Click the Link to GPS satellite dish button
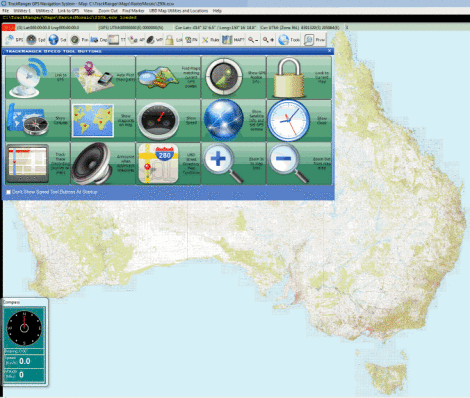Viewport: 470px width, 398px height. pyautogui.click(x=38, y=77)
